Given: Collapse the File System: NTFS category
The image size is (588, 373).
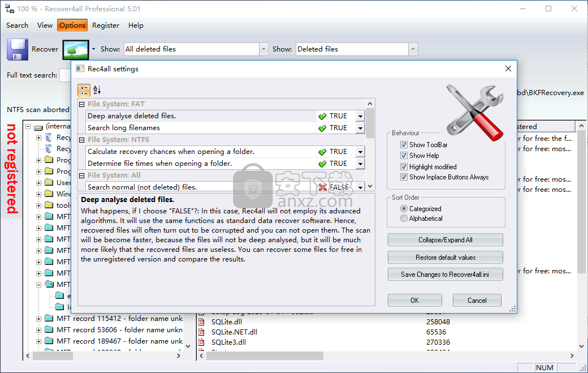Looking at the screenshot, I should click(x=82, y=140).
